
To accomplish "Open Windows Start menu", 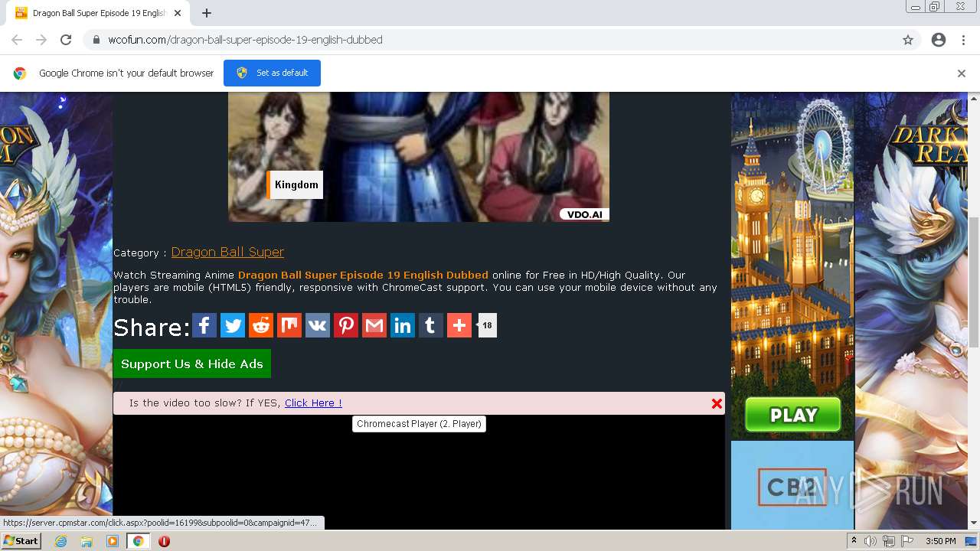I will pyautogui.click(x=21, y=541).
